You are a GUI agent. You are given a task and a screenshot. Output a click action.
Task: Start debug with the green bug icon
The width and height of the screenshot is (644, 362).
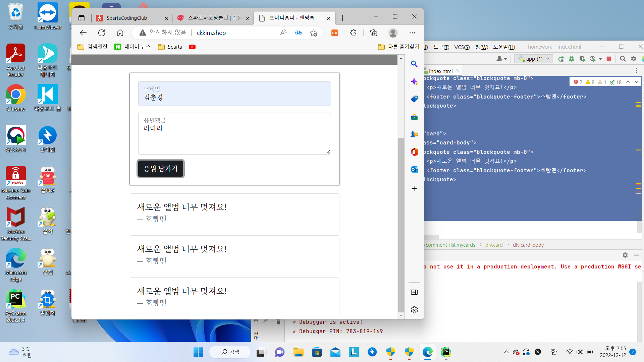coord(572,59)
